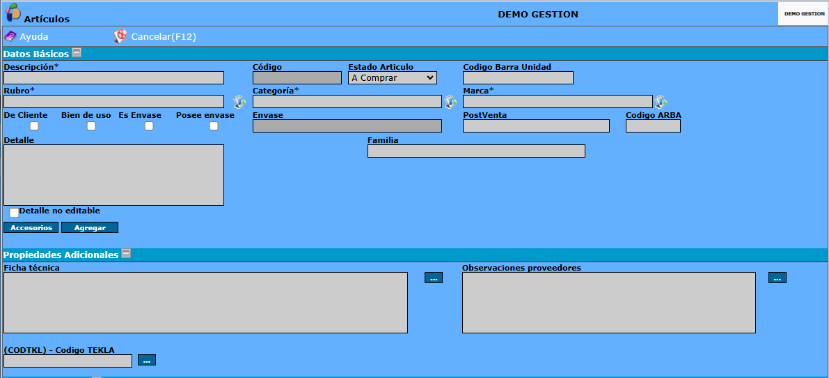Open the Rubro lookup icon
The height and width of the screenshot is (378, 829).
click(240, 102)
